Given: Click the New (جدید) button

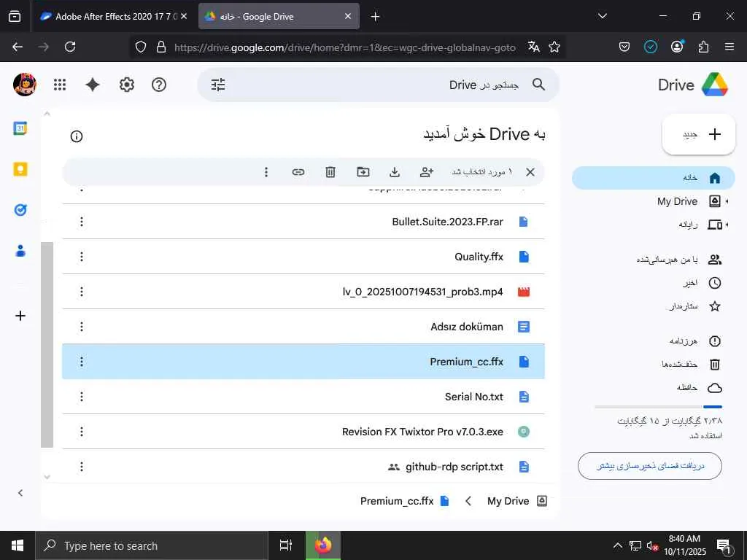Looking at the screenshot, I should point(698,134).
